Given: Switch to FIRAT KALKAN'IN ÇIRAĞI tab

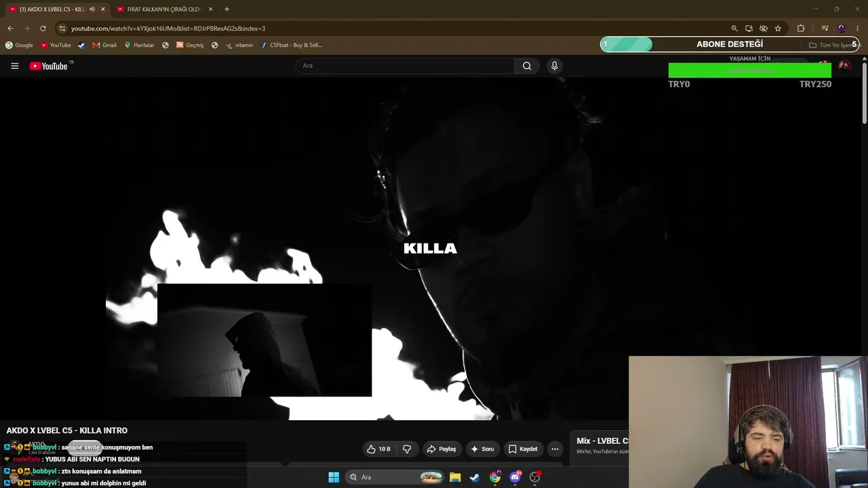Looking at the screenshot, I should point(165,9).
